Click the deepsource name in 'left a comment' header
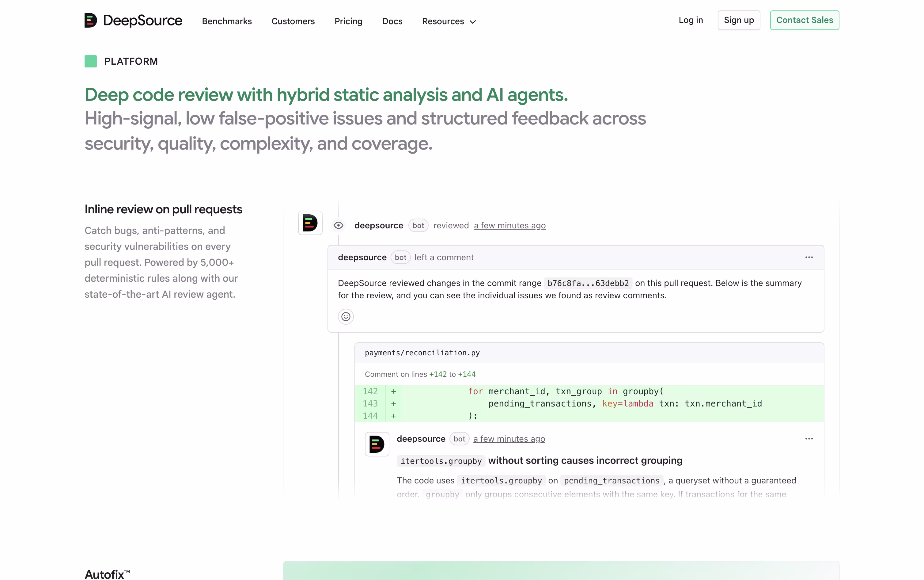This screenshot has height=580, width=924. click(362, 258)
